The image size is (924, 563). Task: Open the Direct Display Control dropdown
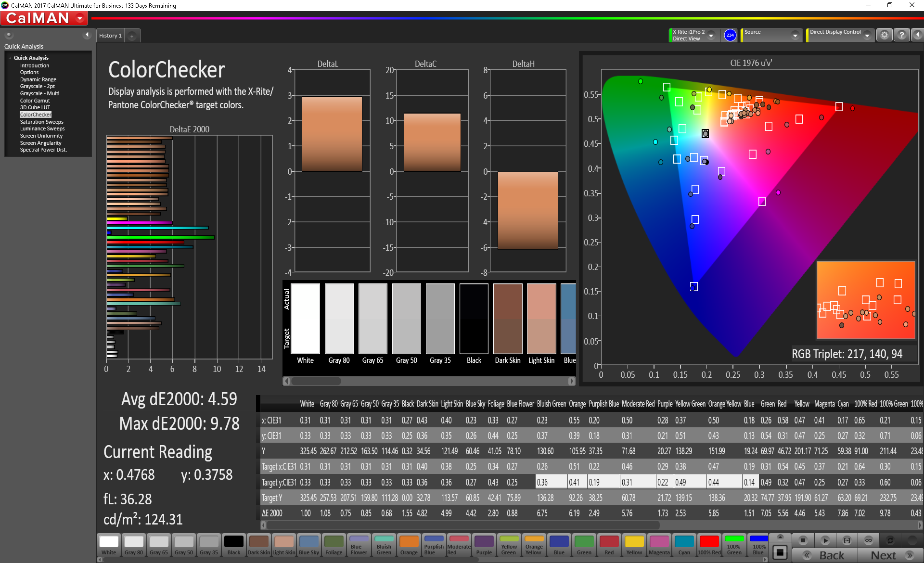pyautogui.click(x=867, y=35)
